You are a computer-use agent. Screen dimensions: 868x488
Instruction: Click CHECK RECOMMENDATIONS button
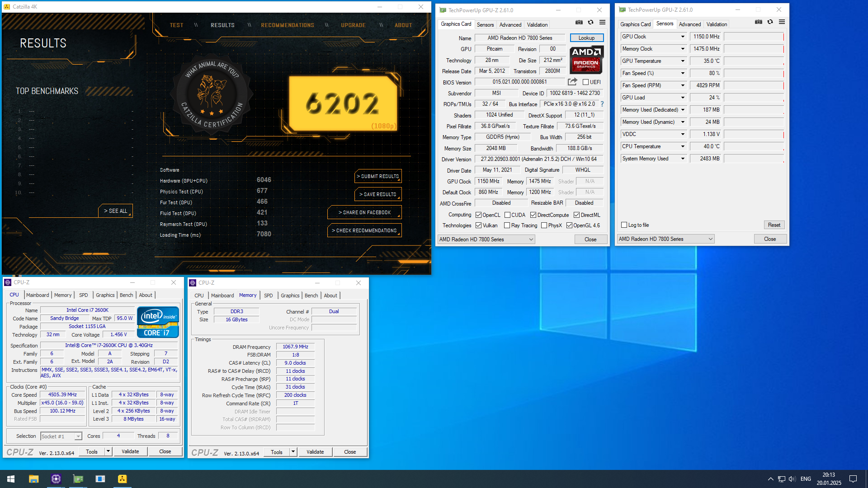(364, 230)
